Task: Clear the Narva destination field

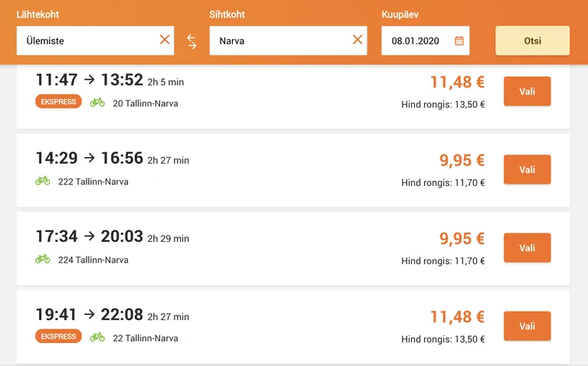Action: (358, 40)
